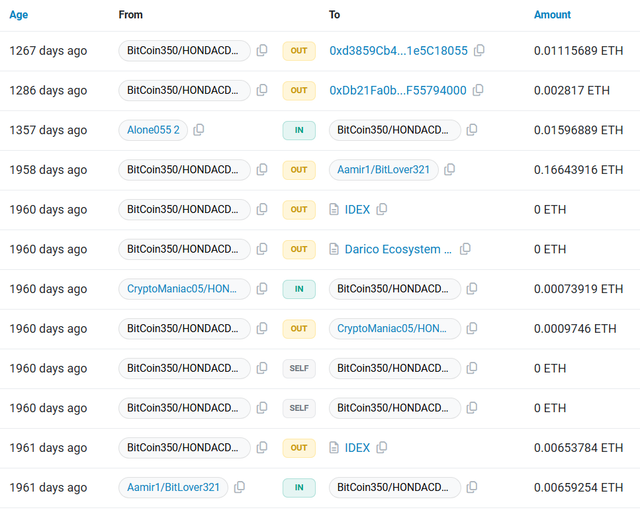Select the 0.00653784 ETH amount
Screen dimensions: 640x510
click(x=578, y=448)
